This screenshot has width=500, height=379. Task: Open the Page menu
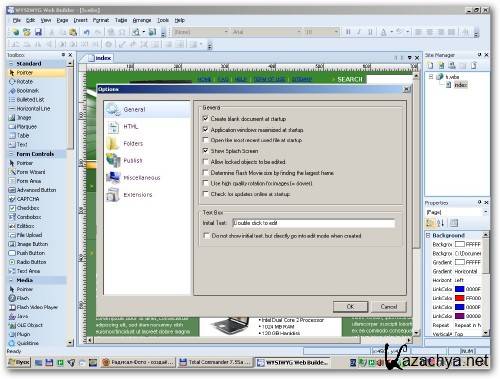tap(62, 20)
